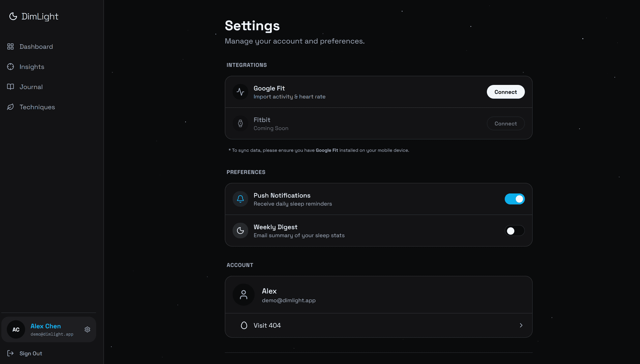Image resolution: width=640 pixels, height=364 pixels.
Task: Expand the Visit 404 chevron arrow
Action: (x=521, y=325)
